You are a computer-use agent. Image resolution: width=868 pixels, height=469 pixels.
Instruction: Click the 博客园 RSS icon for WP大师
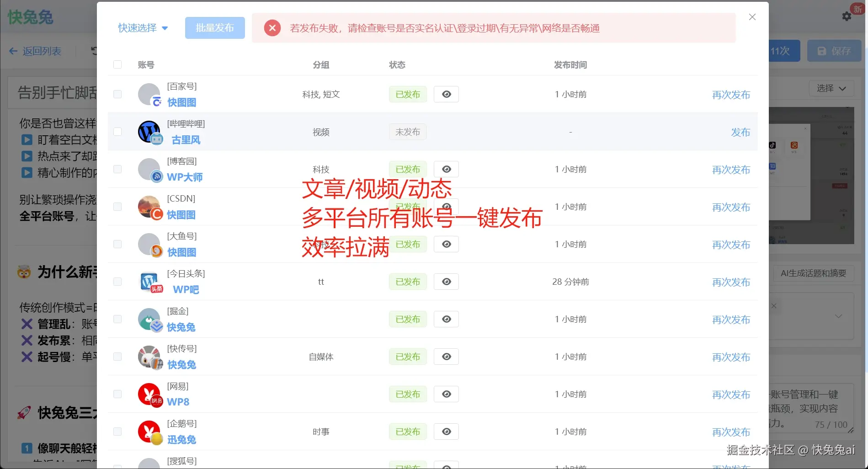(157, 176)
